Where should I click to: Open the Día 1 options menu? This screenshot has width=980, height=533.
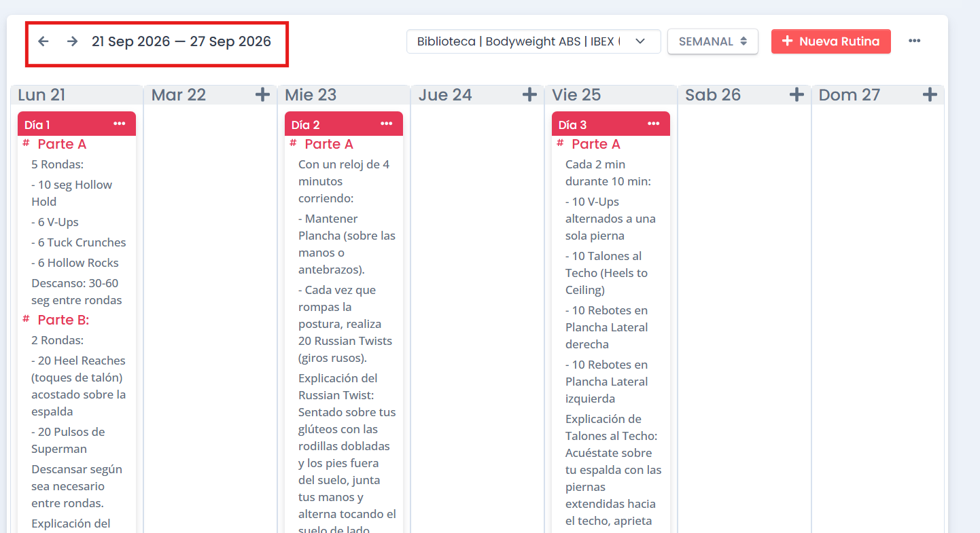point(120,124)
